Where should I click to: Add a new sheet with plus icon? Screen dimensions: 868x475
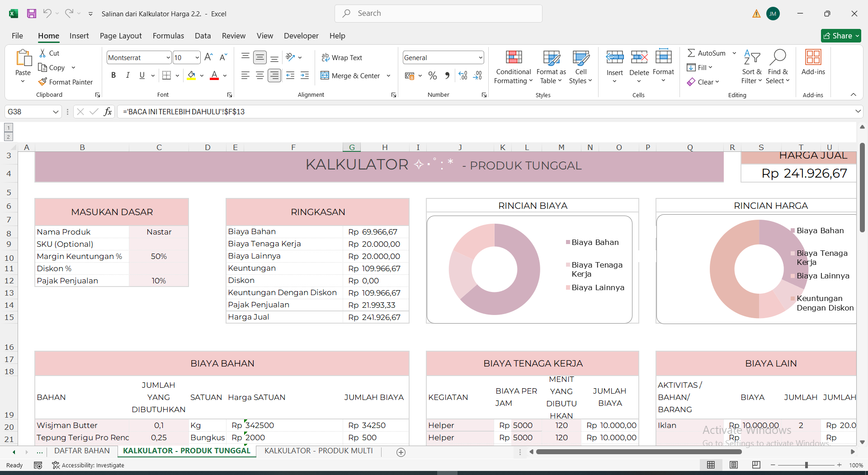pyautogui.click(x=401, y=452)
